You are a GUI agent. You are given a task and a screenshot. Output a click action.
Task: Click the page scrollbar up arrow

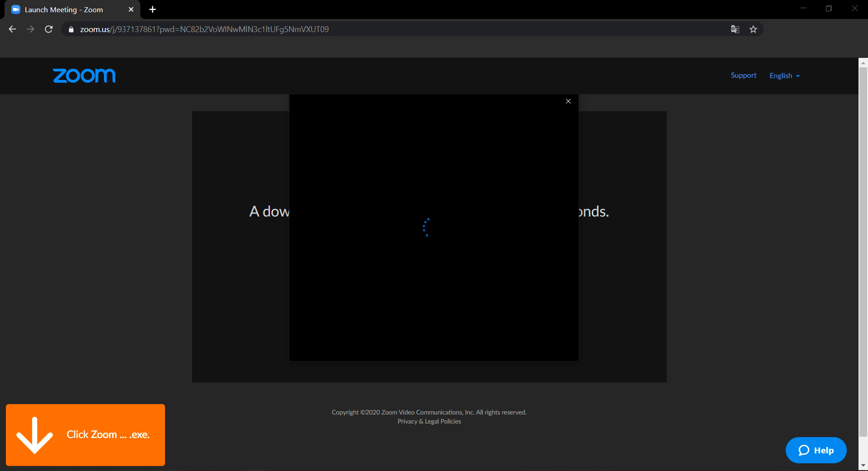pyautogui.click(x=863, y=62)
